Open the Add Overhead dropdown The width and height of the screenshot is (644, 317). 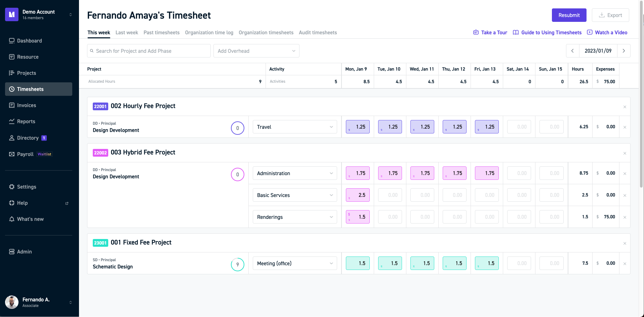[x=256, y=51]
